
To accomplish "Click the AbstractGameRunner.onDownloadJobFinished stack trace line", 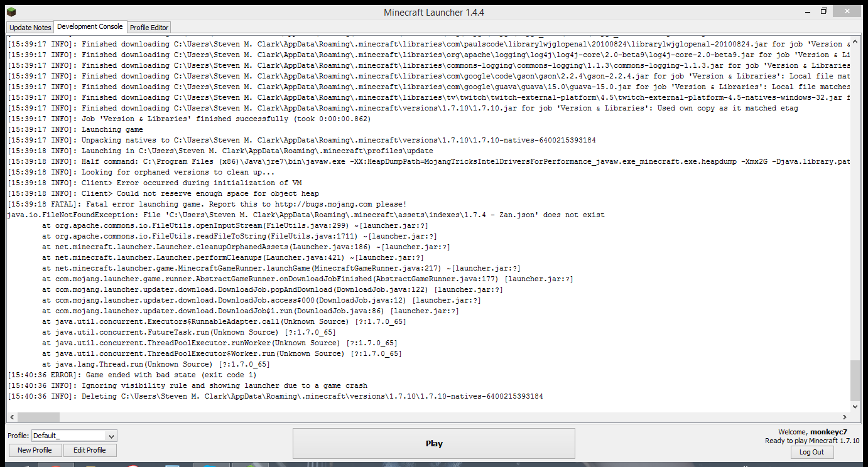I will (x=308, y=279).
